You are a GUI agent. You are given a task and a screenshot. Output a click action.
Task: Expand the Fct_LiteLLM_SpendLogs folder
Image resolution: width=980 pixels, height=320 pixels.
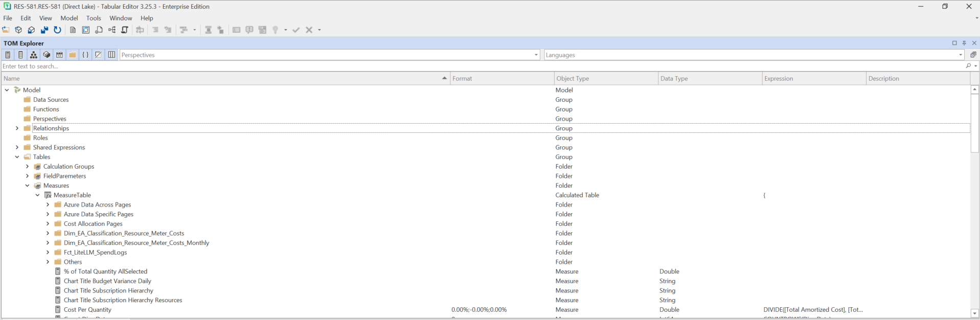pyautogui.click(x=48, y=253)
